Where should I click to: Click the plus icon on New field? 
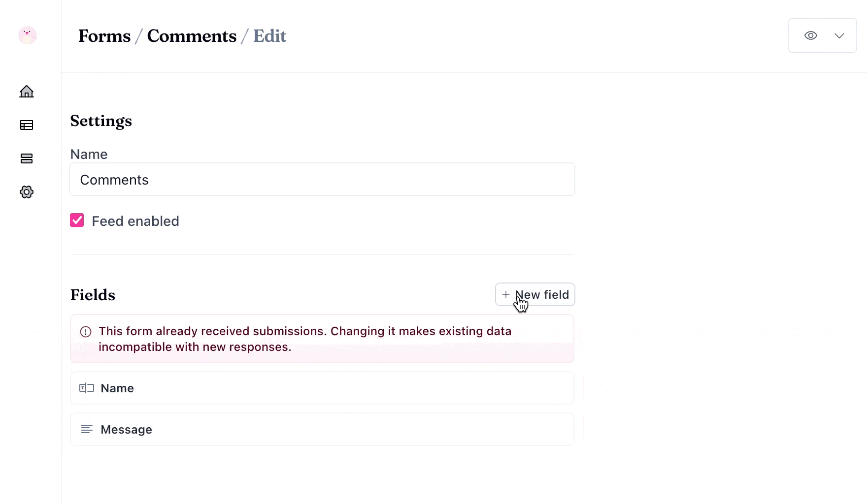pos(506,294)
